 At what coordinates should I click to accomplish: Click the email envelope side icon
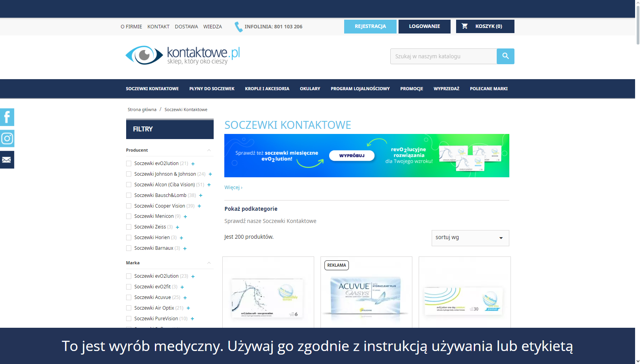7,160
